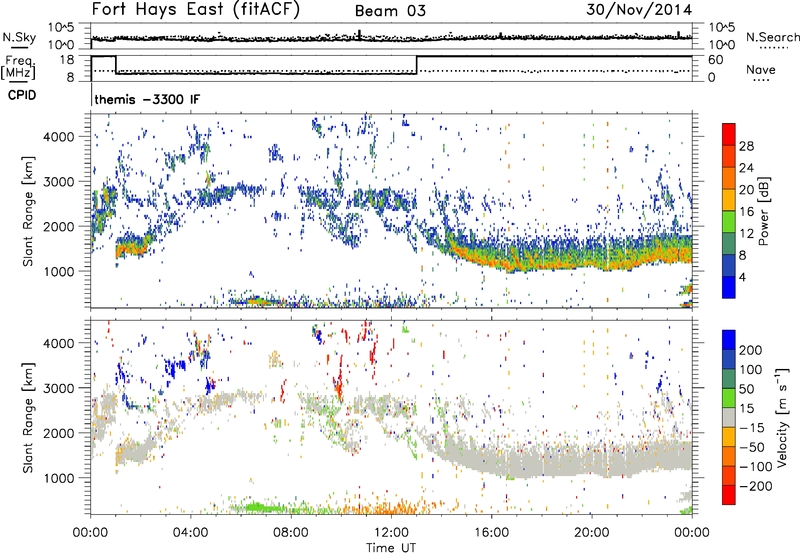Viewport: 800px width, 554px height.
Task: Click the velocity panel 'Slant Range [km]' label
Action: 28,417
